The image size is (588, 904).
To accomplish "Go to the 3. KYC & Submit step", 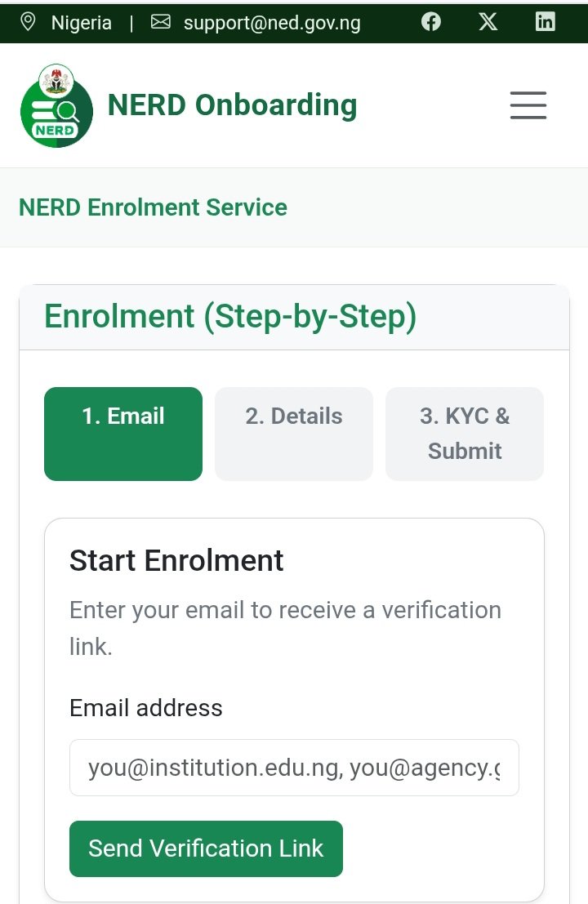I will click(x=464, y=433).
